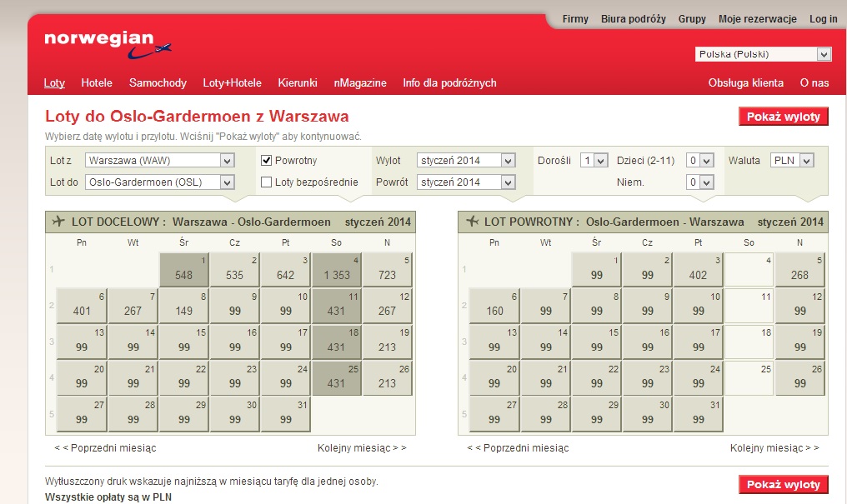847x504 pixels.
Task: Open the Polska language selector
Action: pyautogui.click(x=763, y=54)
